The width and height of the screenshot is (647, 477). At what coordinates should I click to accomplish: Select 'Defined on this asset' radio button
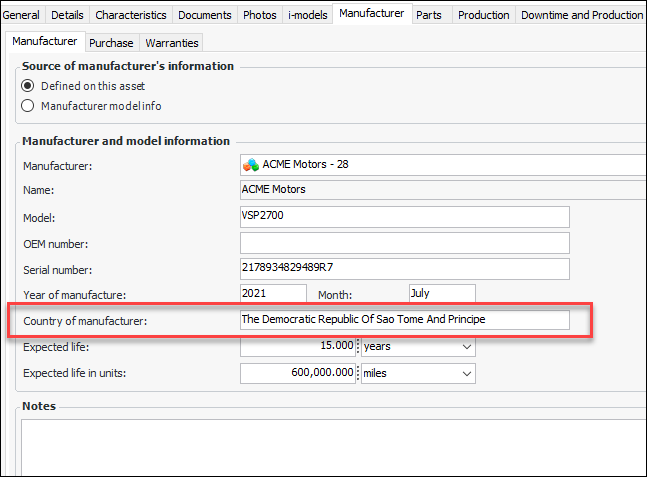point(28,86)
